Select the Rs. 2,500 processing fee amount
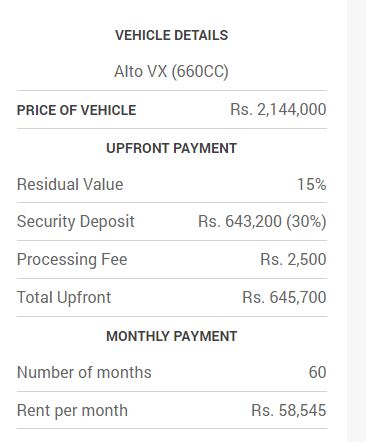 coord(293,260)
